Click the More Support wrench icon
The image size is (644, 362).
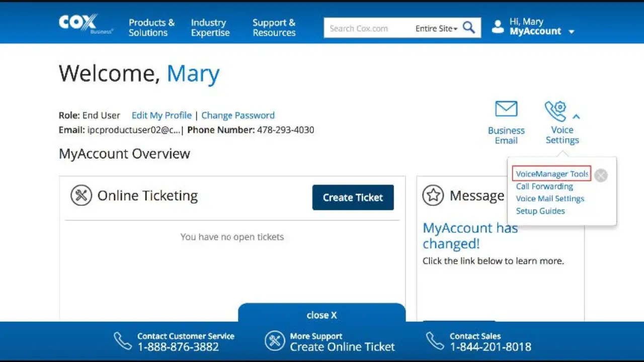[275, 340]
